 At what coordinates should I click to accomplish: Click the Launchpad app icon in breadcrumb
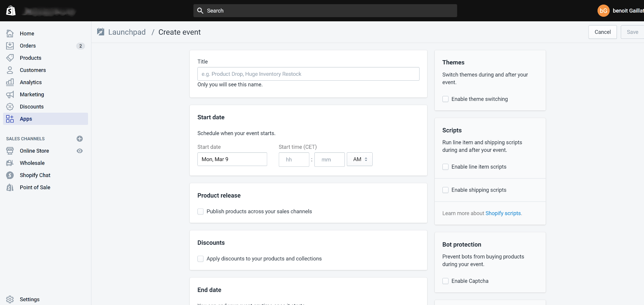click(x=101, y=32)
